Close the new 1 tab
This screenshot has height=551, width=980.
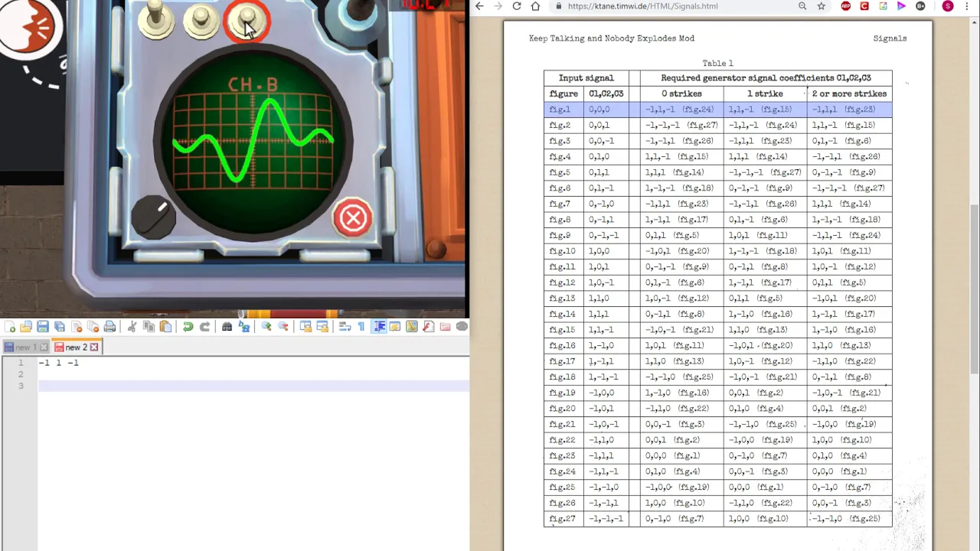44,347
